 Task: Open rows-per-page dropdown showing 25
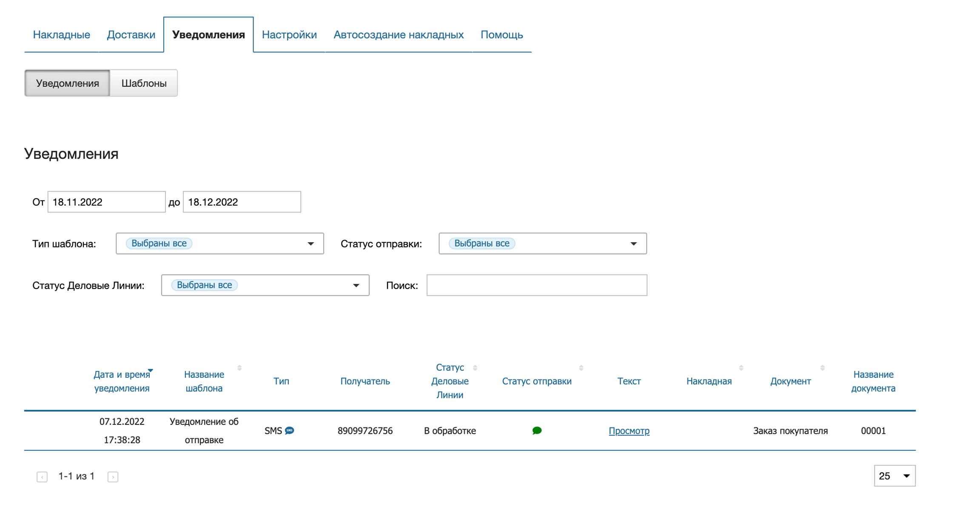coord(894,476)
